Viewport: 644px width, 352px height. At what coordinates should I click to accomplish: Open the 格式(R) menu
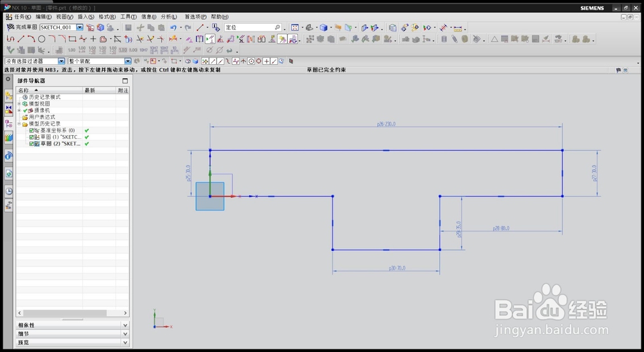click(107, 17)
